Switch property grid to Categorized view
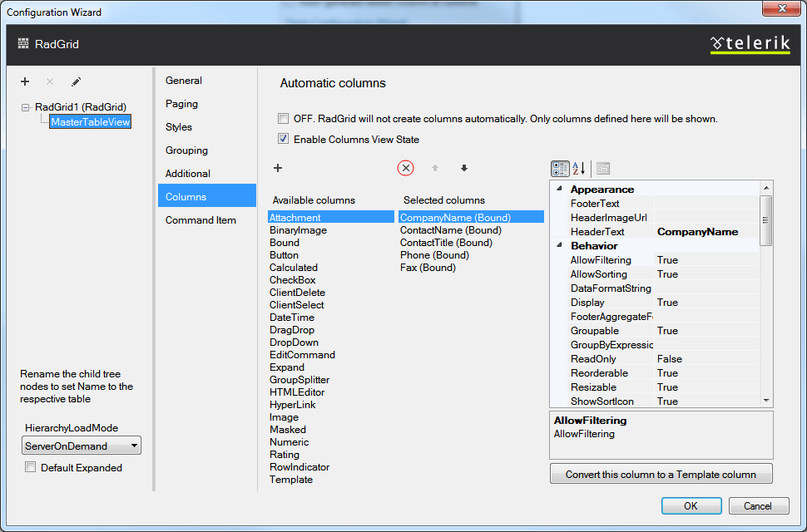807x532 pixels. click(x=560, y=168)
